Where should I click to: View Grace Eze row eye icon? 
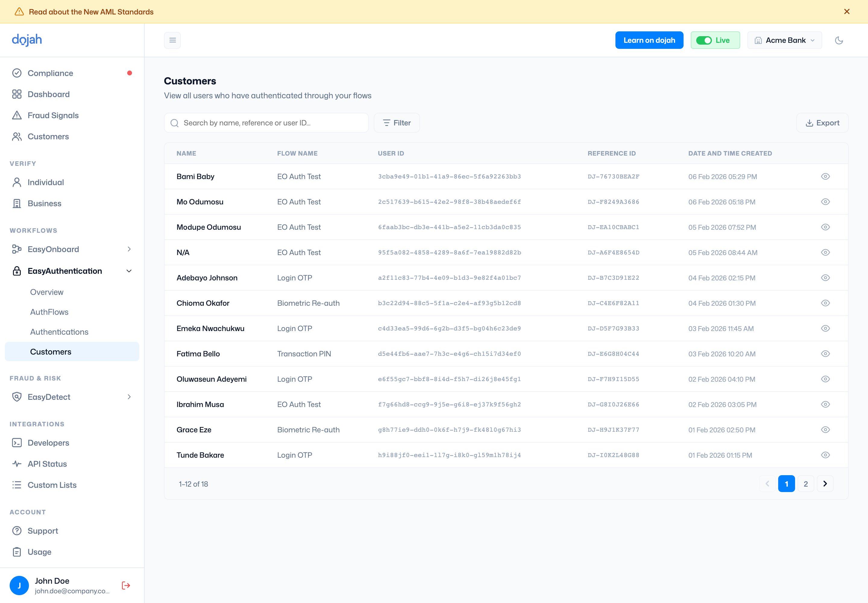pos(825,430)
